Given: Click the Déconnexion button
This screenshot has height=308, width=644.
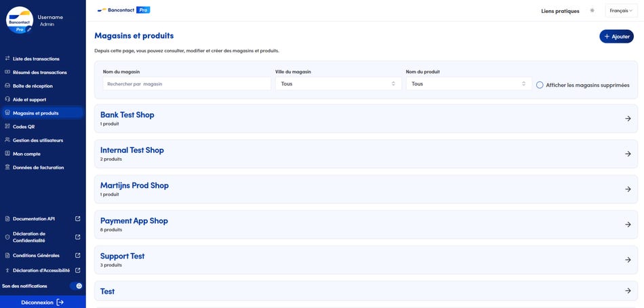Looking at the screenshot, I should click(43, 303).
